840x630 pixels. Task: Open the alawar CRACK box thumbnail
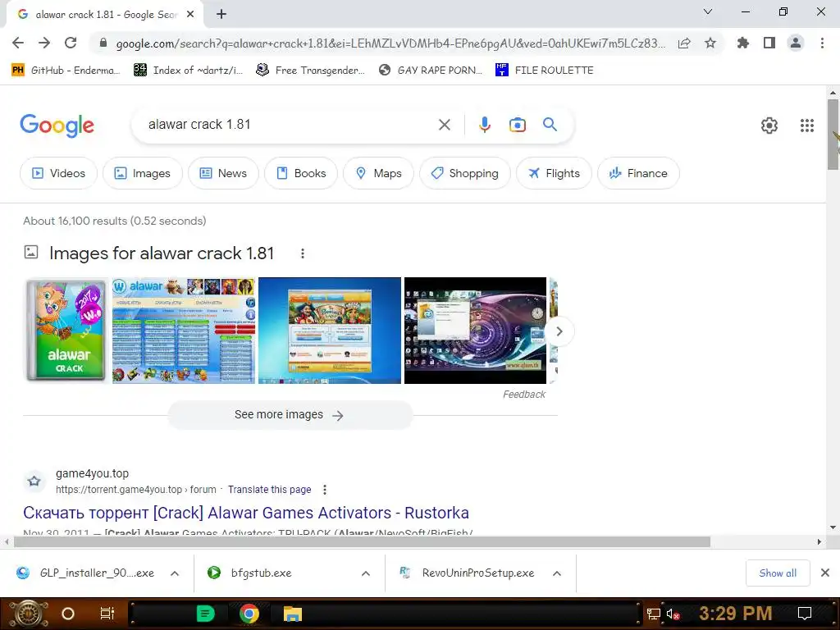66,330
